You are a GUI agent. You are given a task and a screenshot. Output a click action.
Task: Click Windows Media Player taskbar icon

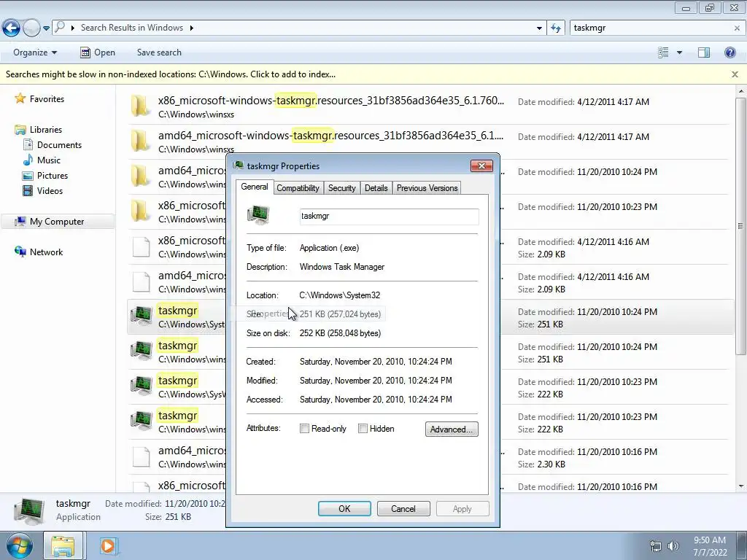(x=109, y=545)
